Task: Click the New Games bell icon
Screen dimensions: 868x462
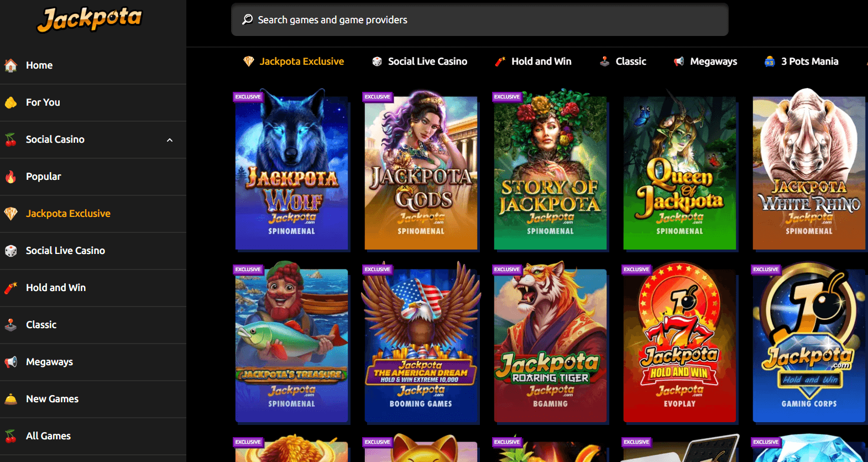Action: click(11, 399)
